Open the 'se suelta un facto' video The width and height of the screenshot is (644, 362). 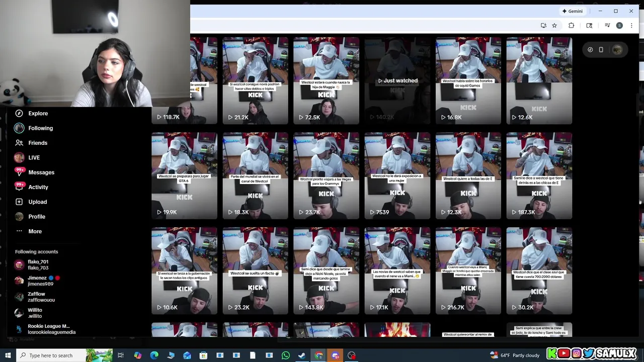[x=255, y=271]
